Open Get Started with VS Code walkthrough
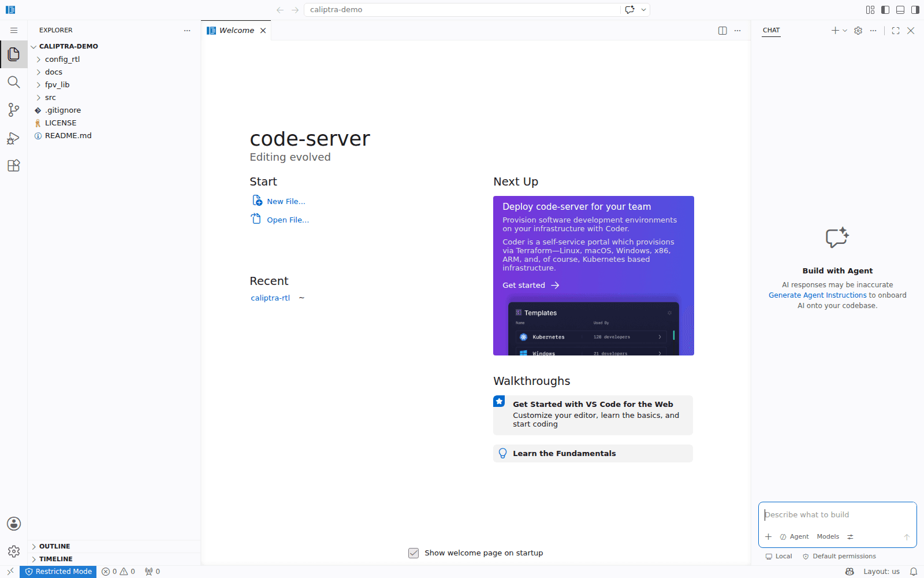924x578 pixels. coord(593,415)
